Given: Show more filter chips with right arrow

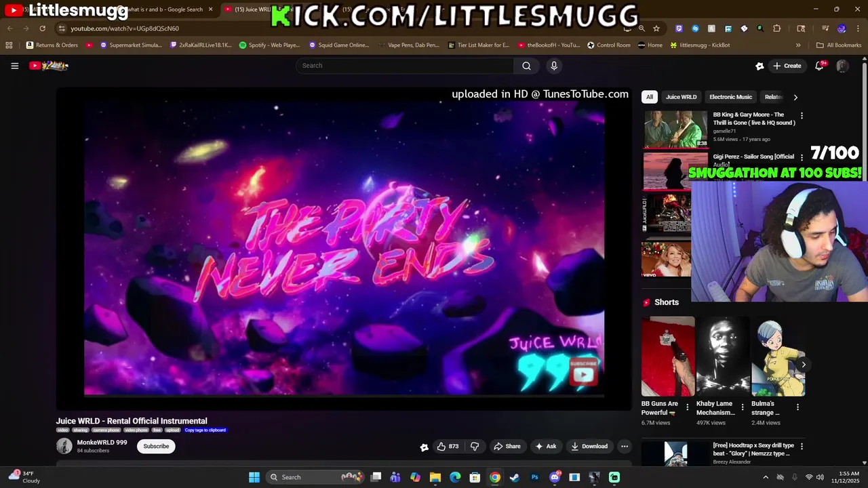Looking at the screenshot, I should 795,97.
